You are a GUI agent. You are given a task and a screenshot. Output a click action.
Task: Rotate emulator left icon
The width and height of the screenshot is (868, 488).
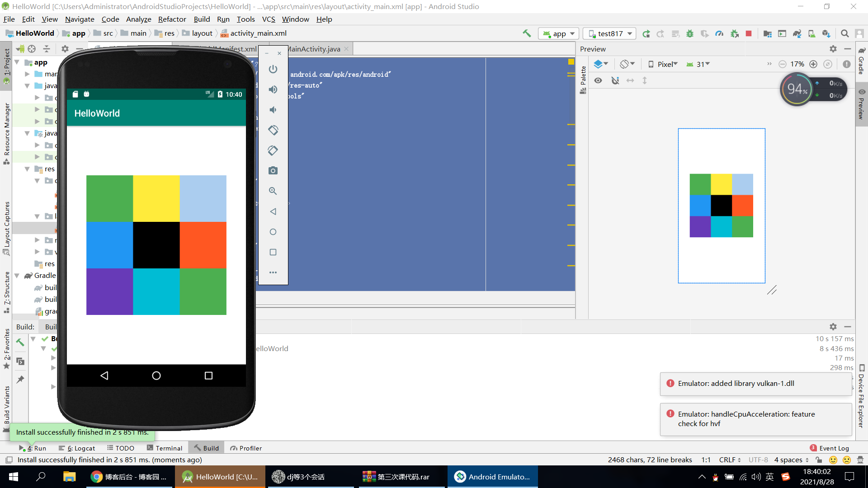pyautogui.click(x=273, y=130)
